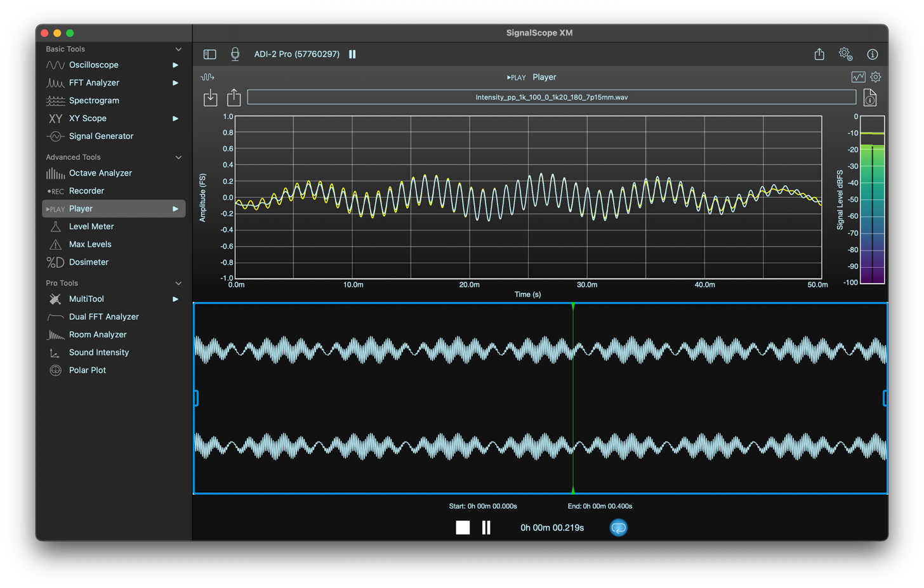Collapse the Basic Tools section

coord(178,49)
